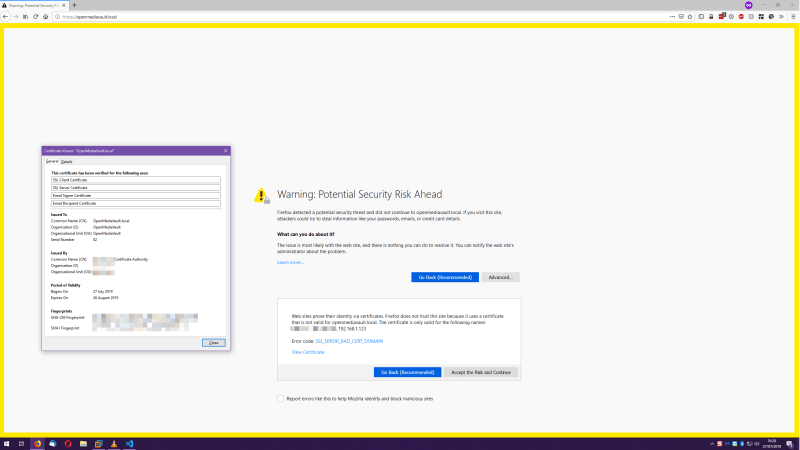Open Task View on the taskbar
Screen dimensions: 800x450
[21, 444]
